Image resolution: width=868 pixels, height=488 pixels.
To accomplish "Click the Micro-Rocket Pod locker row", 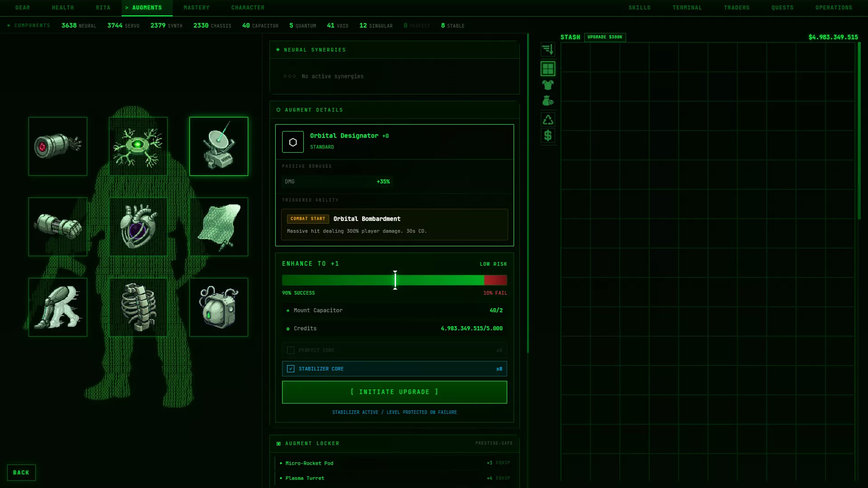I will [395, 463].
